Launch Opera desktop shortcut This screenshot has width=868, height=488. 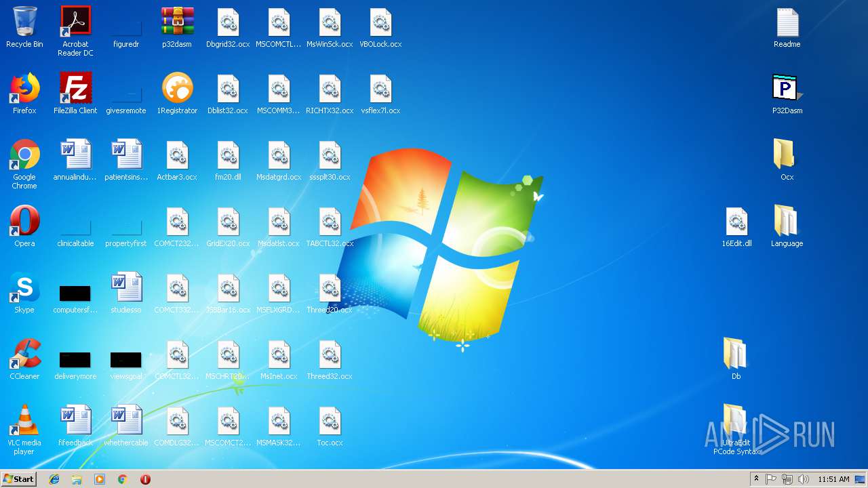tap(24, 222)
